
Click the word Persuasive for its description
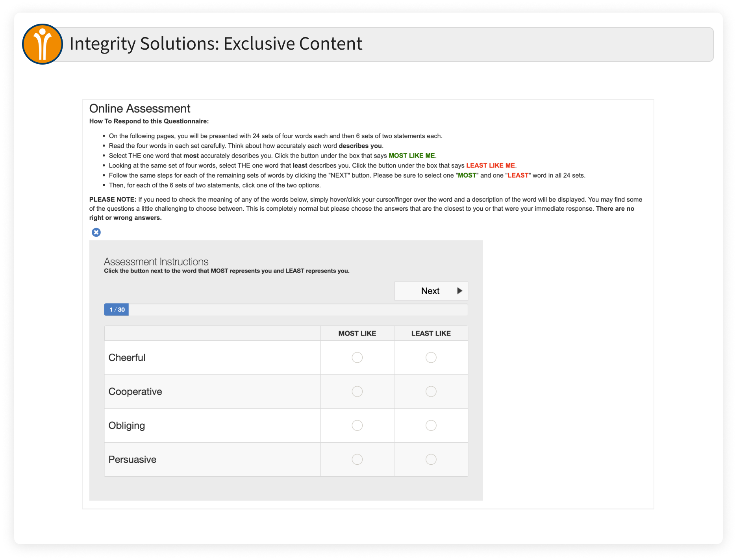(132, 460)
